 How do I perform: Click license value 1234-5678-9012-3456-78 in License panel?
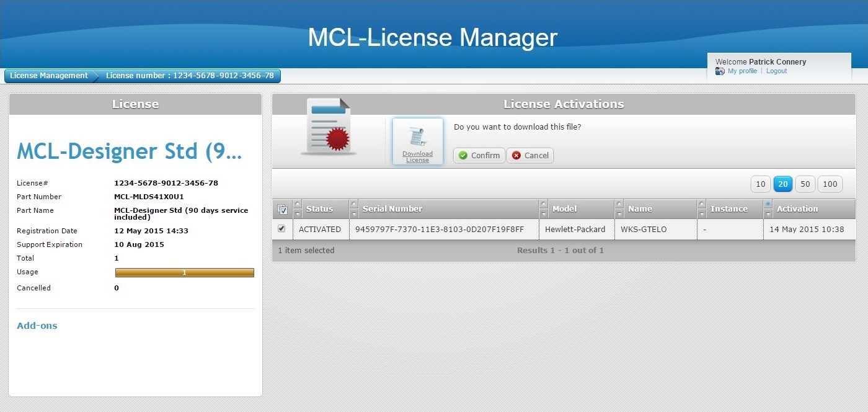[166, 183]
